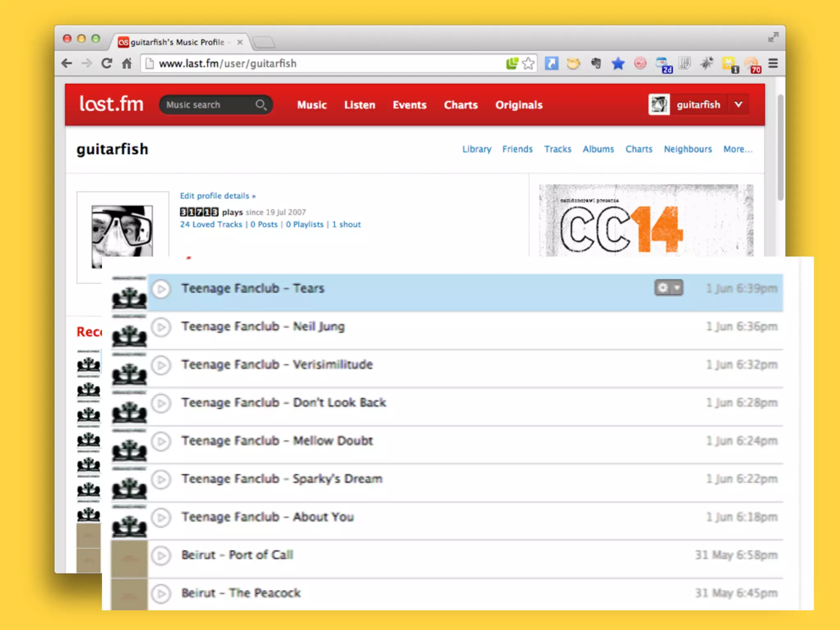The width and height of the screenshot is (840, 630).
Task: Play Teenage Fanclub – Tears track
Action: [161, 289]
